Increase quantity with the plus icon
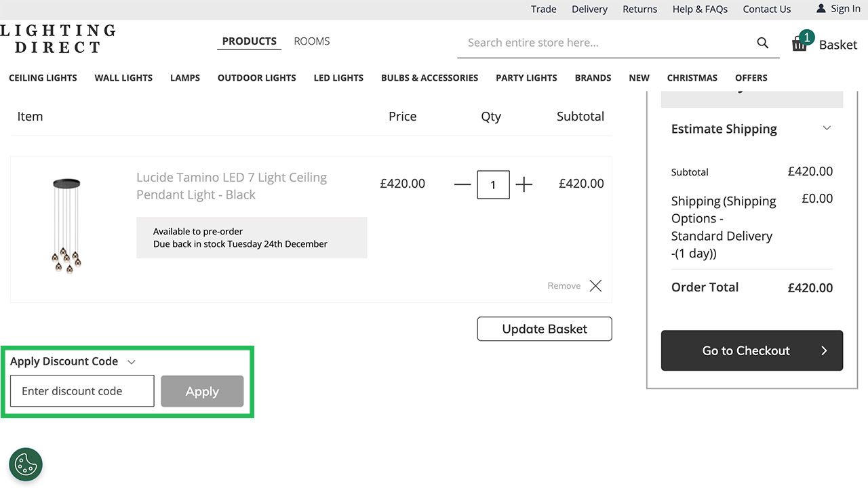Screen dimensions: 868x488 [x=524, y=184]
